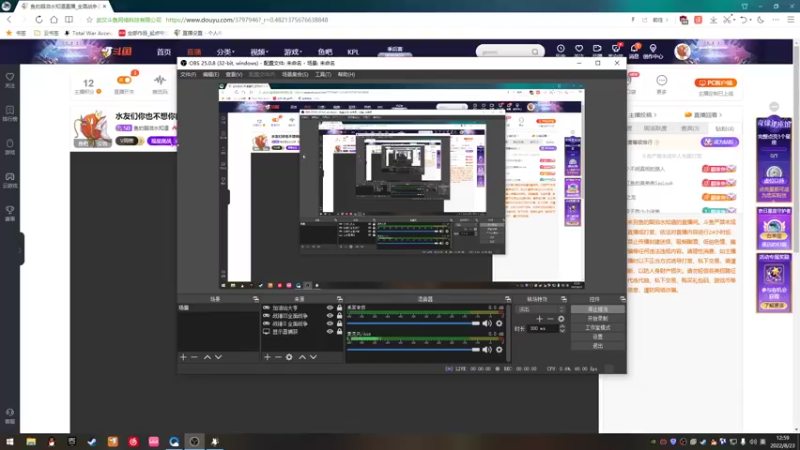Decrease the transition 时长 duration spinner
Screen dimensions: 800x450
562,331
